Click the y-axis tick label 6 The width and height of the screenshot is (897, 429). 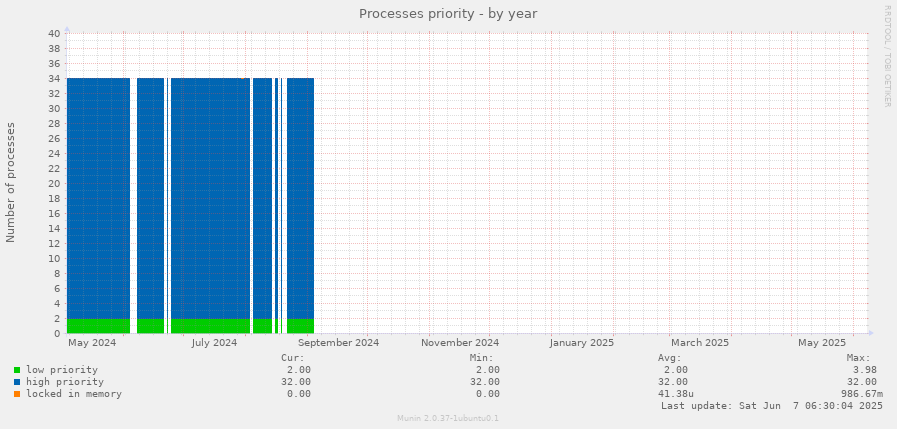click(x=58, y=289)
